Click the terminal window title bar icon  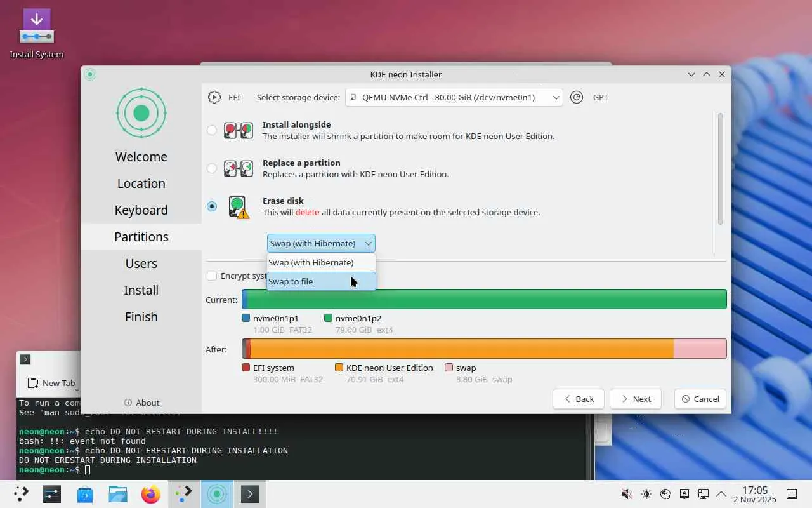click(x=25, y=359)
